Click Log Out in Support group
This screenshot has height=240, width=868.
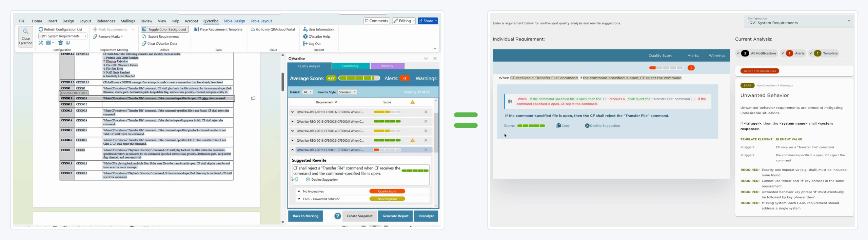312,44
